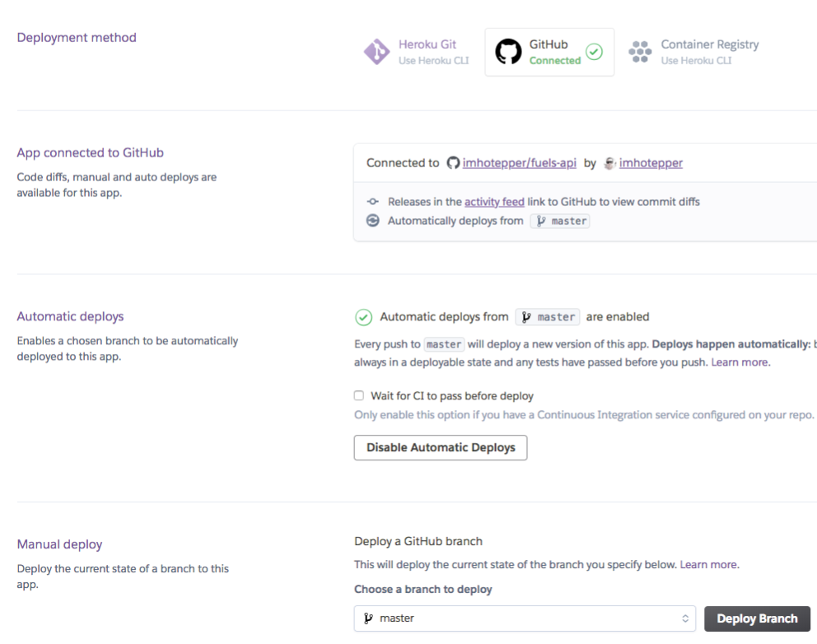817x644 pixels.
Task: Enable Wait for CI to pass checkbox
Action: point(359,395)
